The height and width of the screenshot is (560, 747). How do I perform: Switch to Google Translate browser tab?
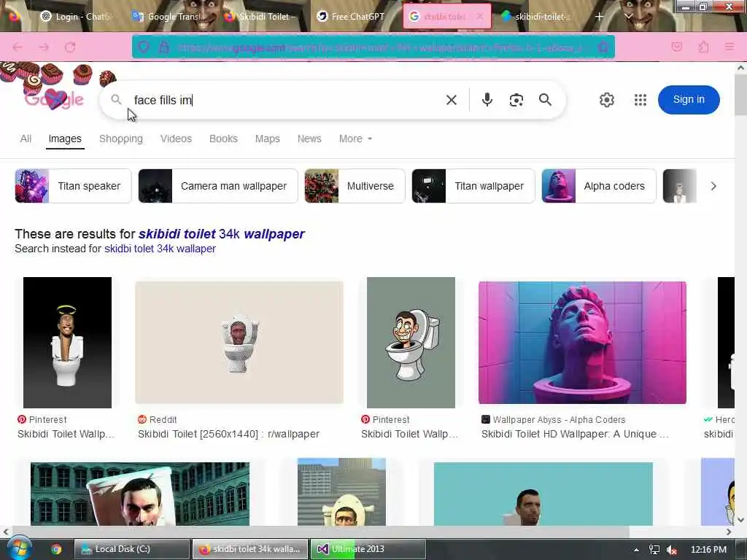click(x=169, y=17)
